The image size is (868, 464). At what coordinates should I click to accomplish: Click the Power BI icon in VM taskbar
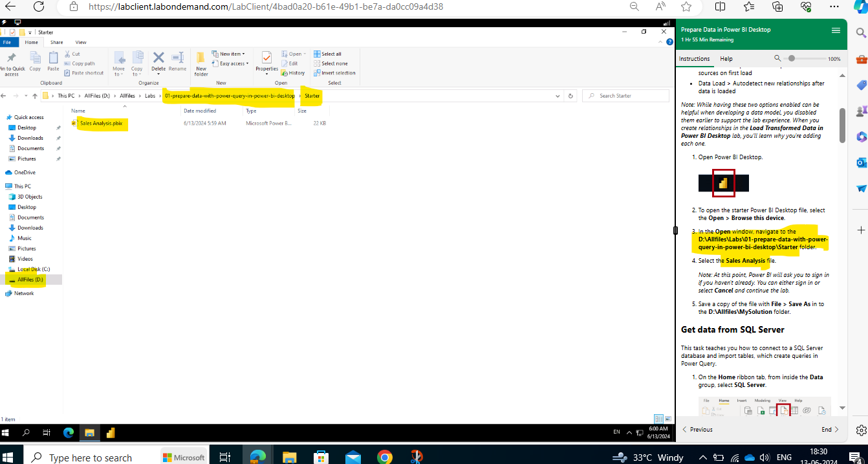[x=111, y=432]
